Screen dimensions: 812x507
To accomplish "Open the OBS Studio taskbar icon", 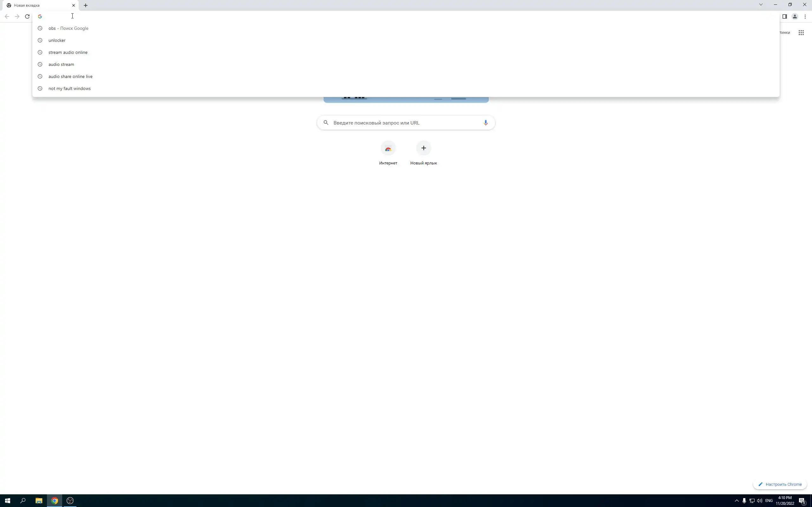I will click(x=70, y=501).
